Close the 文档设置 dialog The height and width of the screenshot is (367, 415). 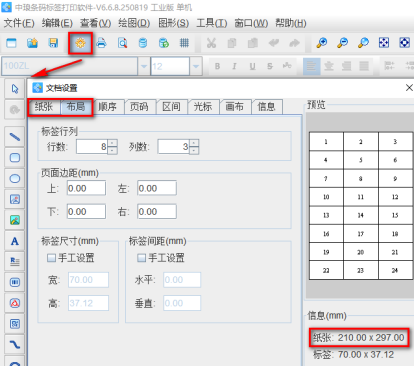[x=409, y=88]
